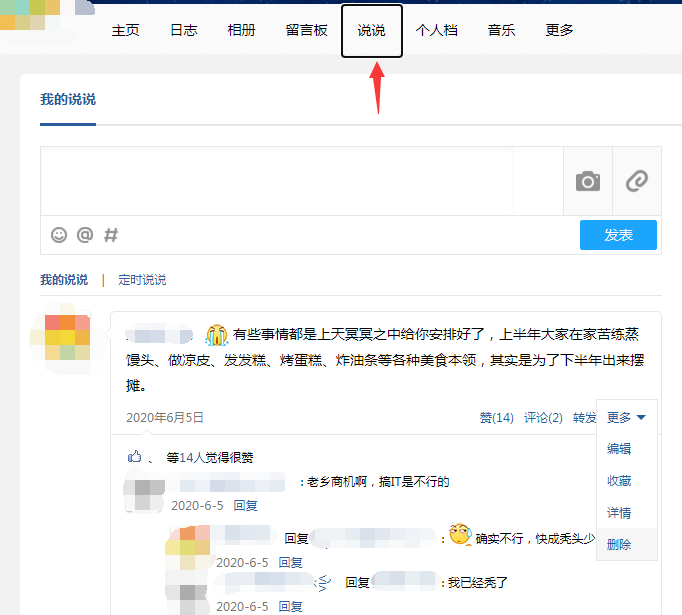Open the avatar of the 确实不行 replier
The height and width of the screenshot is (615, 682).
(187, 547)
